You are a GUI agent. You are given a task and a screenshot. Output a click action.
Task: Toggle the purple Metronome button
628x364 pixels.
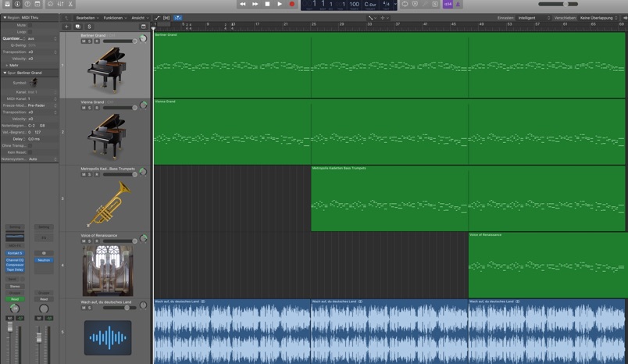point(458,4)
